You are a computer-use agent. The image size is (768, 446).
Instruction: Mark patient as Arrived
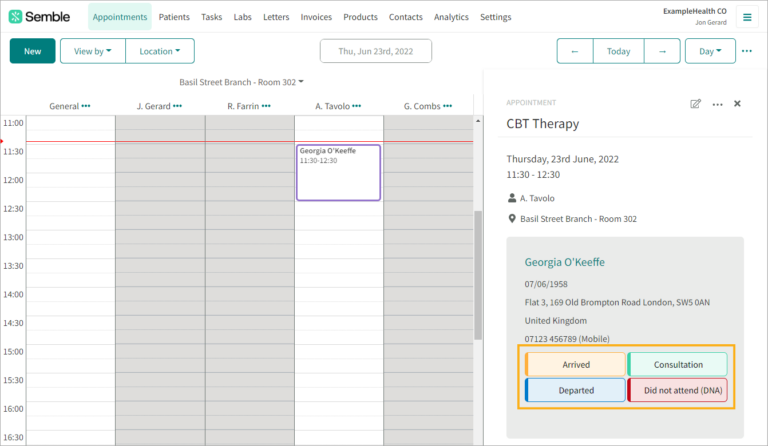tap(576, 364)
